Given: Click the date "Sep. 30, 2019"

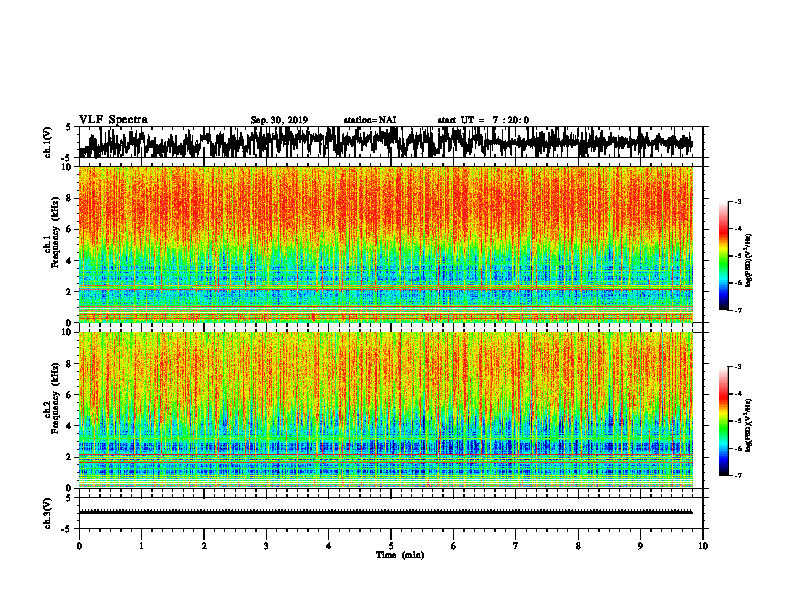Looking at the screenshot, I should pos(279,120).
